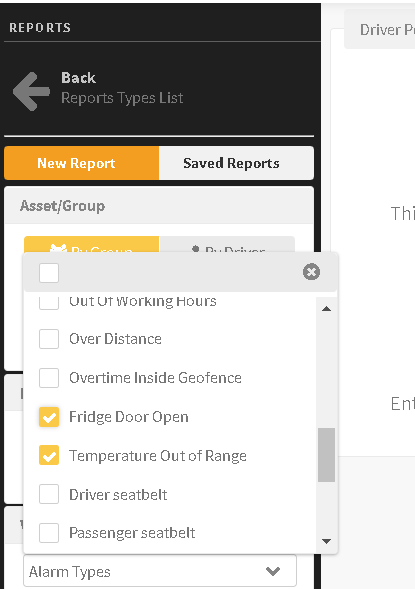415x589 pixels.
Task: Click the Back arrow icon
Action: 32,91
